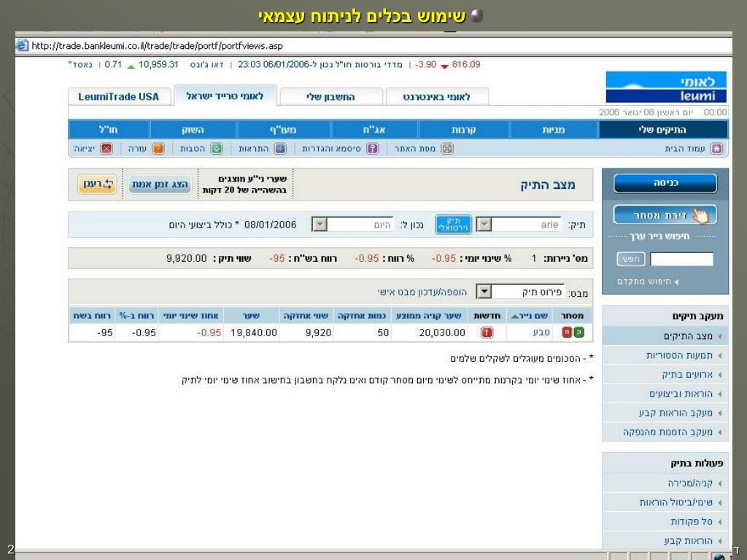Screen dimensions: 747x560
Task: Click the רענן (refresh) button
Action: tap(97, 184)
